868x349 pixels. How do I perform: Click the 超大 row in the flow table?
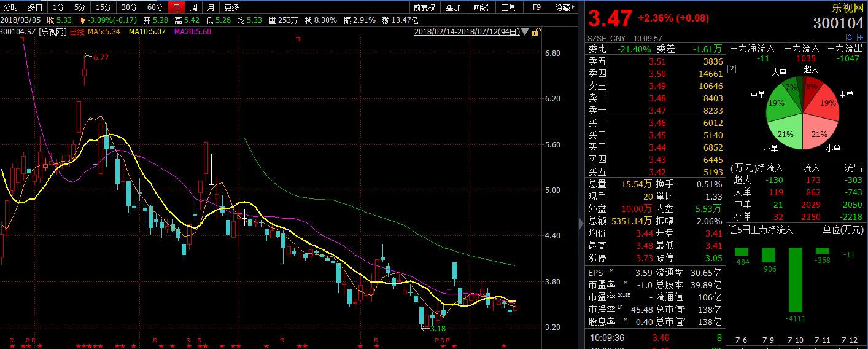[797, 180]
